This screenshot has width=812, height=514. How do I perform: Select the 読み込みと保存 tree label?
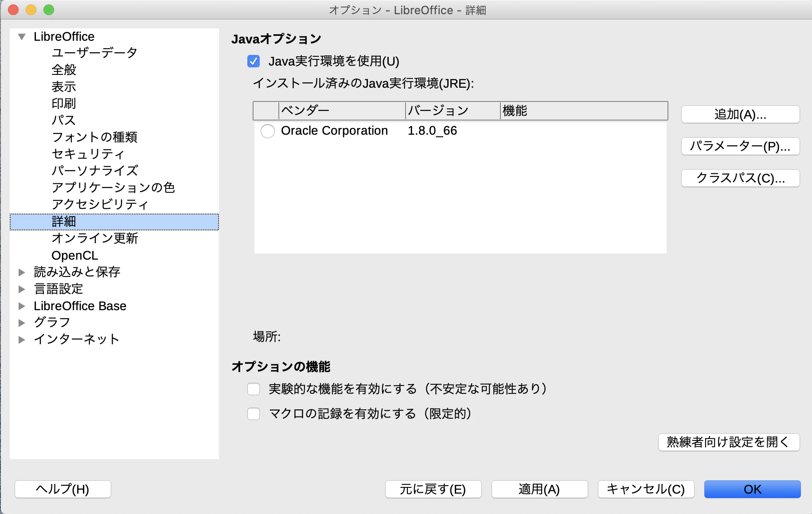[x=77, y=272]
